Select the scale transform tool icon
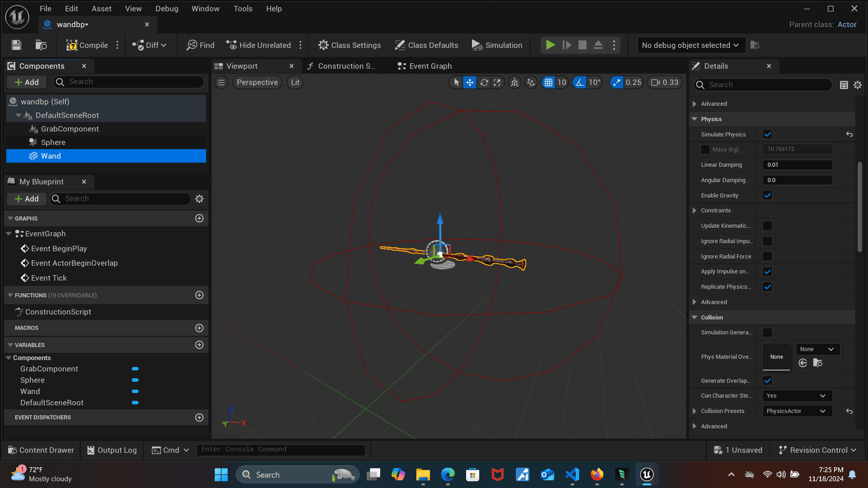This screenshot has height=488, width=868. (x=497, y=82)
